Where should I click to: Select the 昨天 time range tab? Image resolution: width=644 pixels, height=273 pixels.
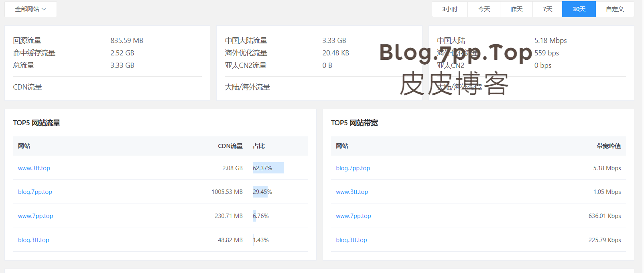[516, 9]
